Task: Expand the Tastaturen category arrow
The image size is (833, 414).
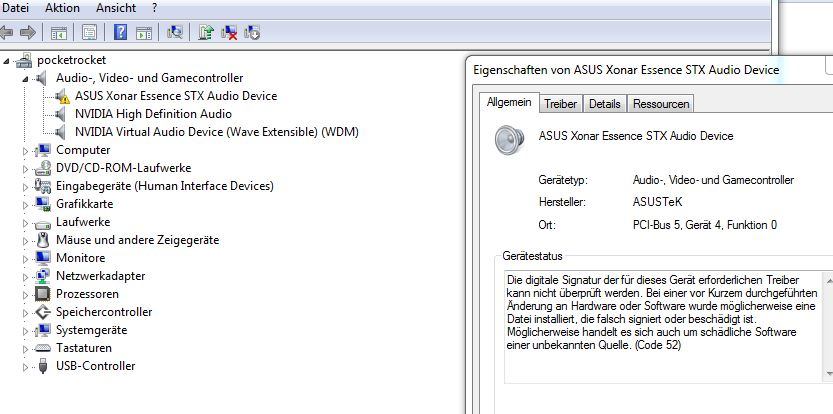Action: tap(25, 349)
